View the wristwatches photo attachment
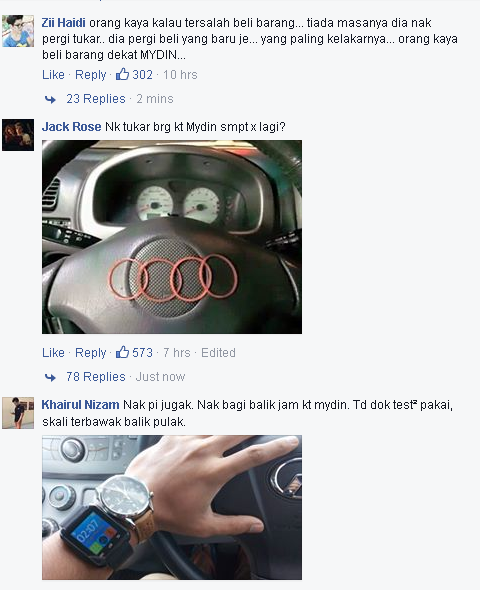This screenshot has height=590, width=480. point(172,507)
